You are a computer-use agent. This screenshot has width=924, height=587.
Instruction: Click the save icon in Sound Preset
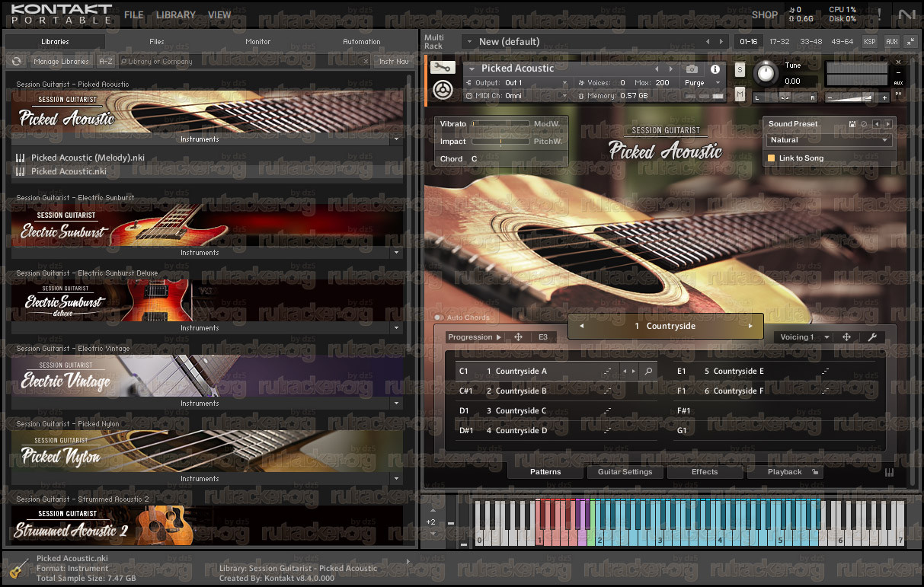tap(852, 124)
